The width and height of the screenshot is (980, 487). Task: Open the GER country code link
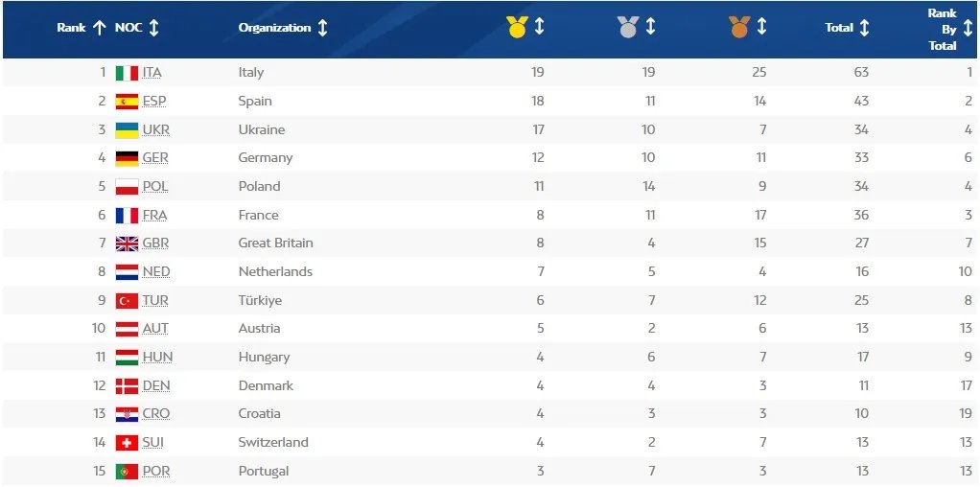point(155,158)
